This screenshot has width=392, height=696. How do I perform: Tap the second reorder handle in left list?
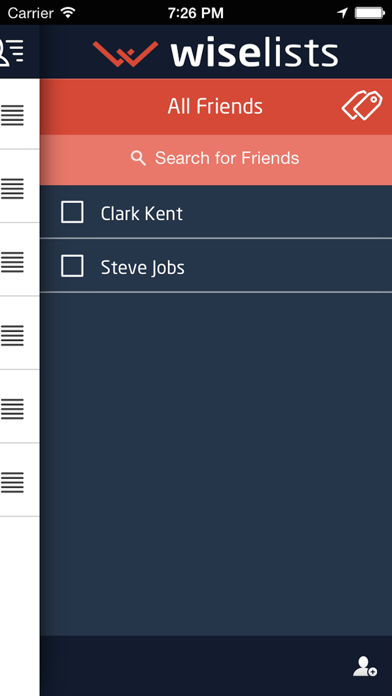point(12,189)
